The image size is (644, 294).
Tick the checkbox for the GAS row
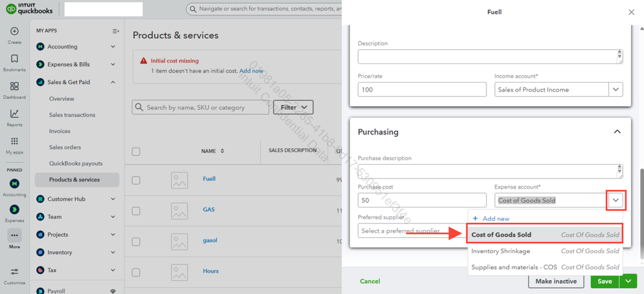pos(136,211)
